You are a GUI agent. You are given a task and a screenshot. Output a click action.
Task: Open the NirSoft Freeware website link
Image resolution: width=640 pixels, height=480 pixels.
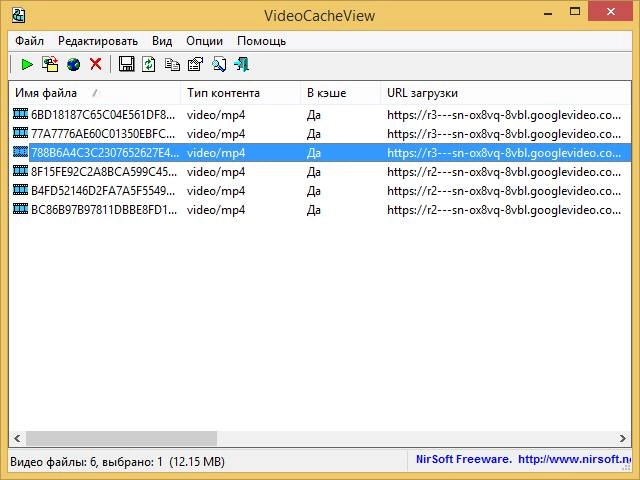point(523,460)
